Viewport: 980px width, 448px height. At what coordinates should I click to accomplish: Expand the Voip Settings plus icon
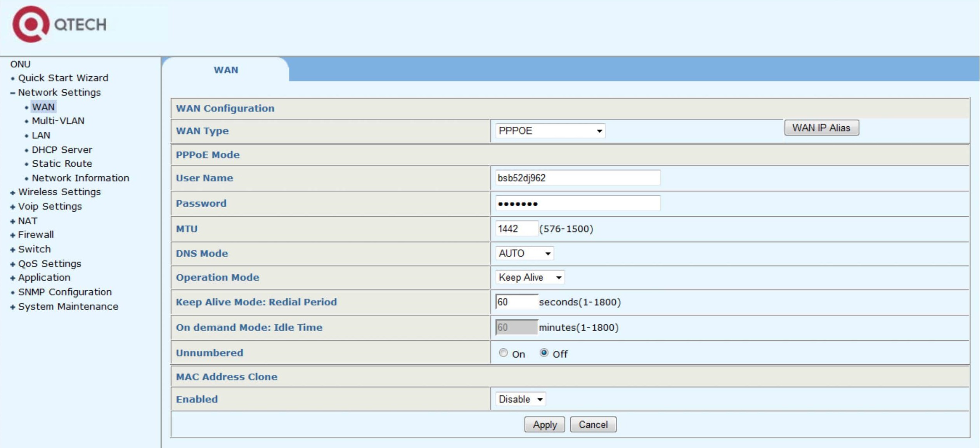click(13, 207)
